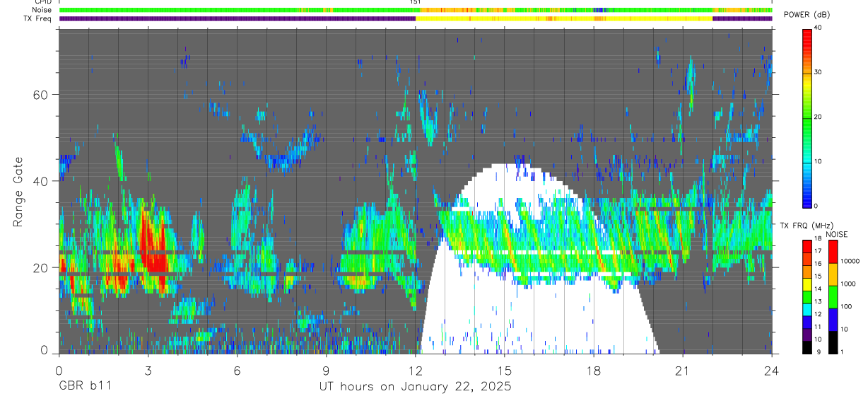Screen dimensions: 868x401
Task: Click the 'TX FRQ (MHz)' legend title
Action: pyautogui.click(x=808, y=225)
